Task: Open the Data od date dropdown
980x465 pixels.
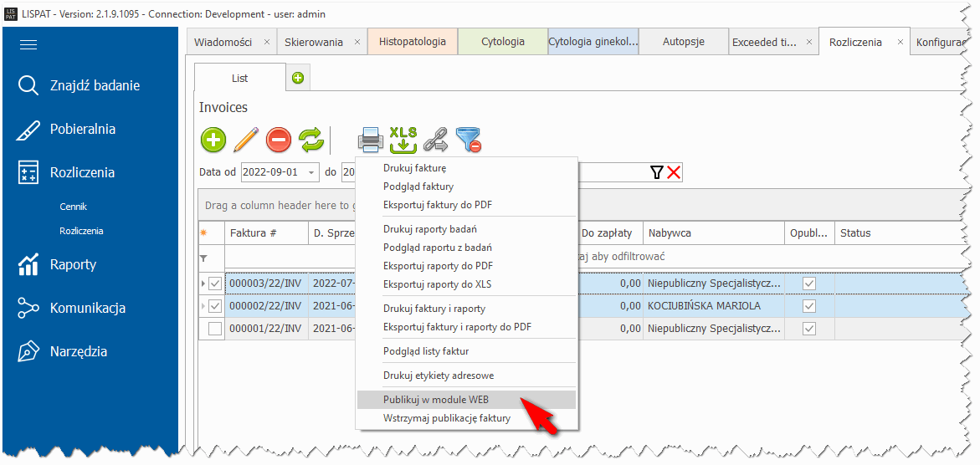Action: click(x=312, y=172)
